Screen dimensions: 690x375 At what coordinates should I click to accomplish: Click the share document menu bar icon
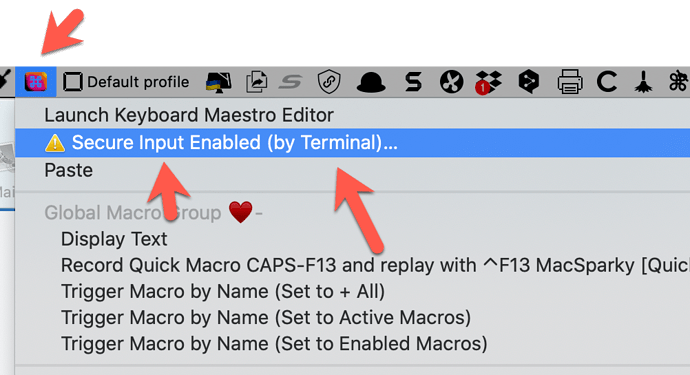click(x=257, y=82)
